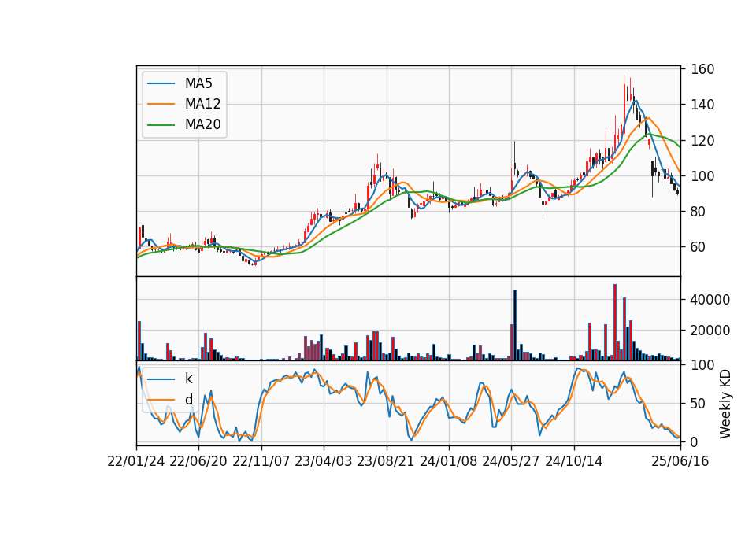Click the 24/10/14 date tick label

pos(574,461)
